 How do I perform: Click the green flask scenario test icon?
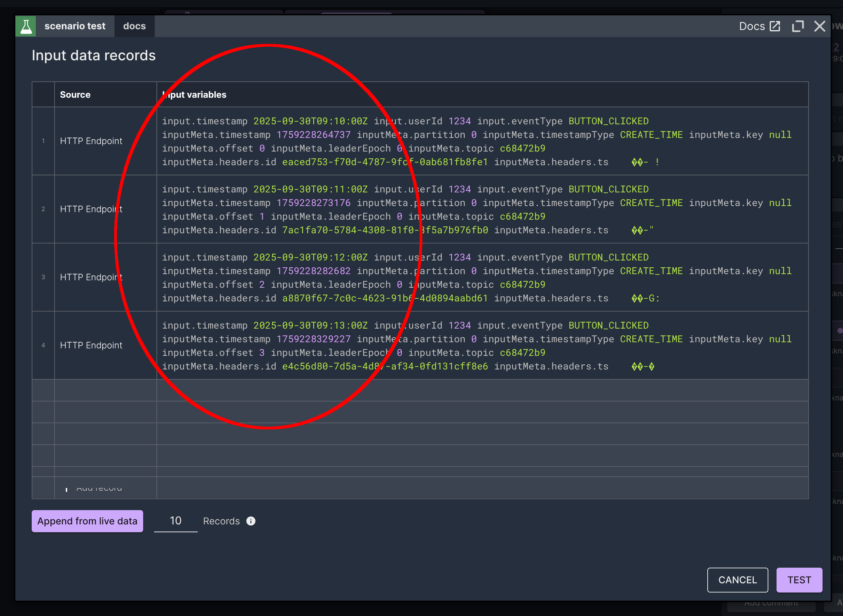25,26
